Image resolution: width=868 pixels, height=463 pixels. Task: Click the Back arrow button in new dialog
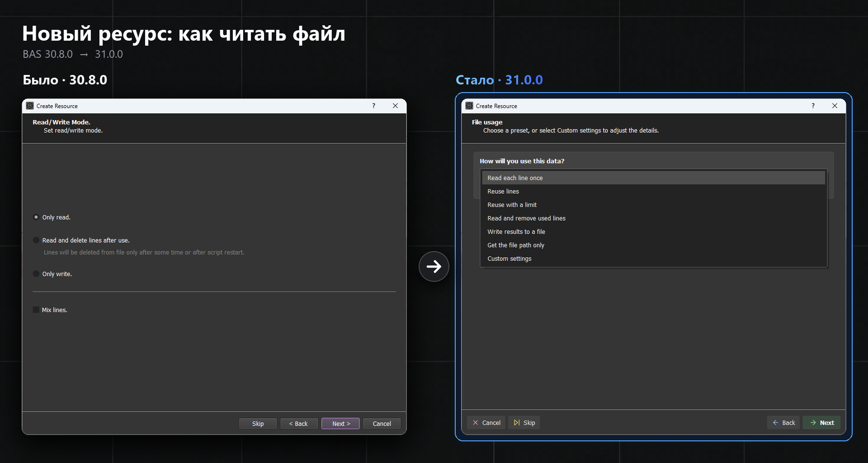pos(783,423)
